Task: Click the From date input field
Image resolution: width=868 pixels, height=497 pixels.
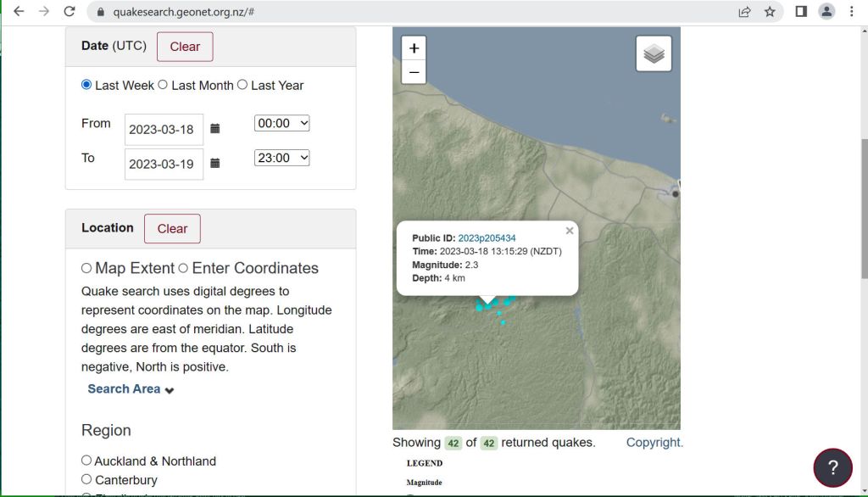Action: click(164, 130)
